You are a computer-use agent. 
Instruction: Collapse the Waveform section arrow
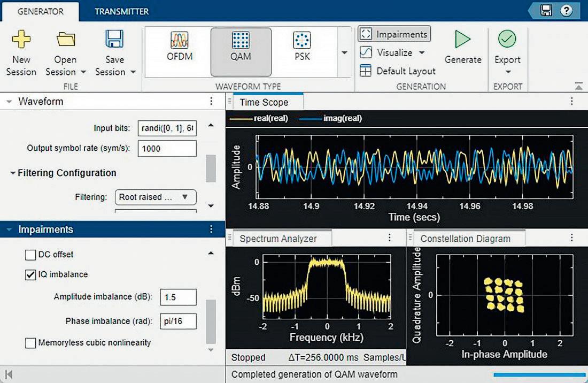point(10,101)
